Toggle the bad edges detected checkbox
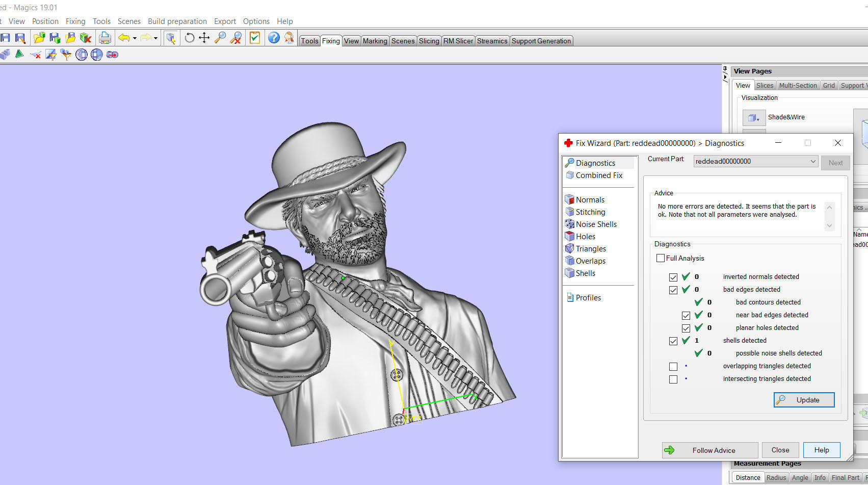Viewport: 868px width, 485px height. [x=673, y=290]
